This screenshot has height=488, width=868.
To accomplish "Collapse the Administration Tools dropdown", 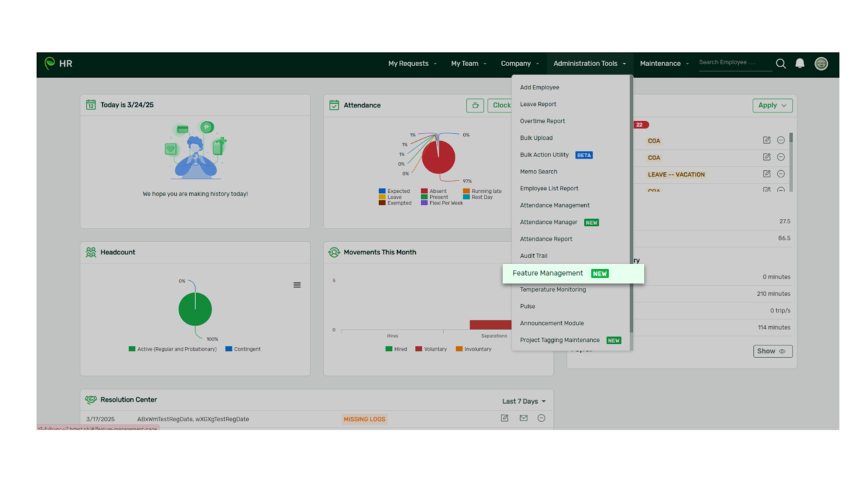I will [589, 63].
